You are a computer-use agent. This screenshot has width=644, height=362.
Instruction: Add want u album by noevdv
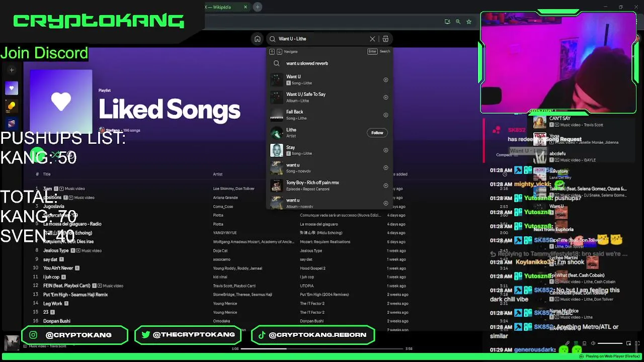386,203
